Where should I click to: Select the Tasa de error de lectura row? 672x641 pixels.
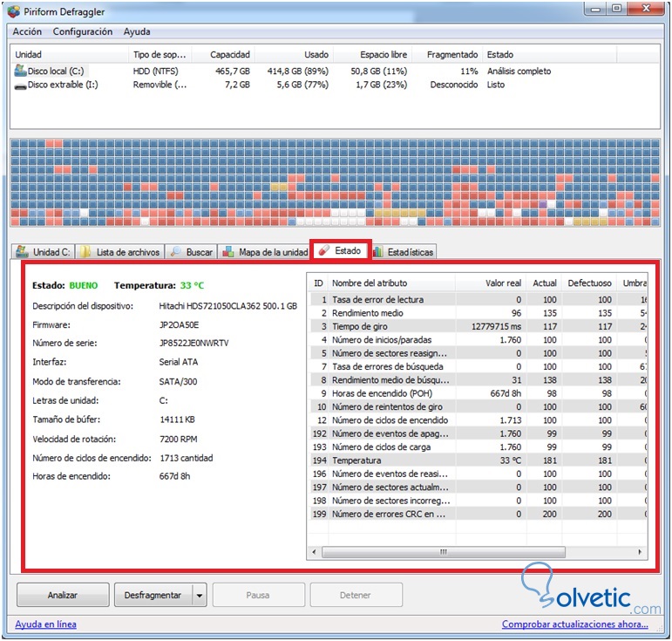coord(478,299)
